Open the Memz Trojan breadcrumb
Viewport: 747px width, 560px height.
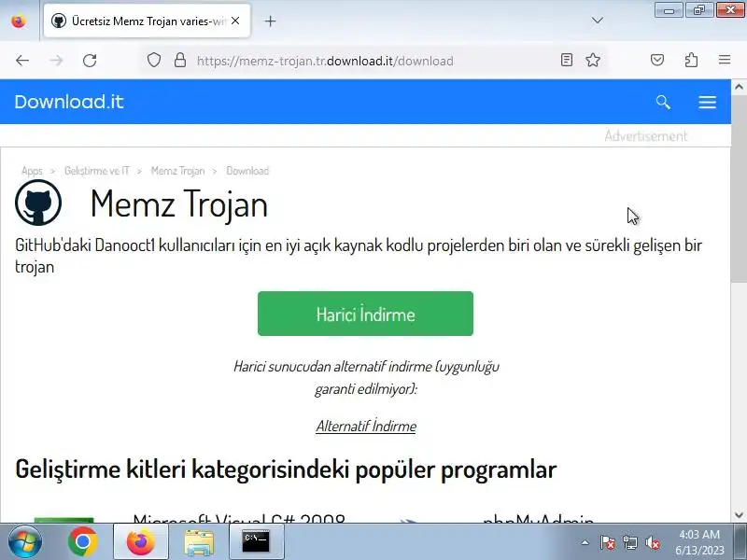point(177,171)
